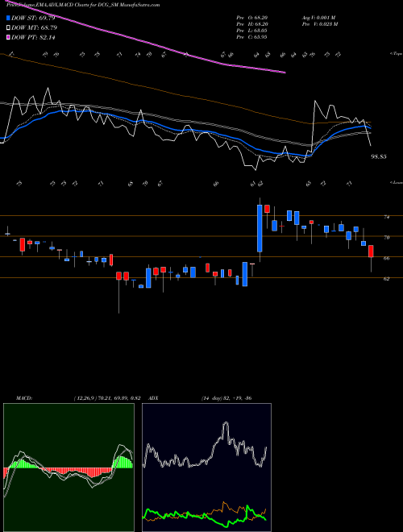The height and width of the screenshot is (532, 403).
Task: Open the MACD histogram chart panel
Action: tap(69, 468)
